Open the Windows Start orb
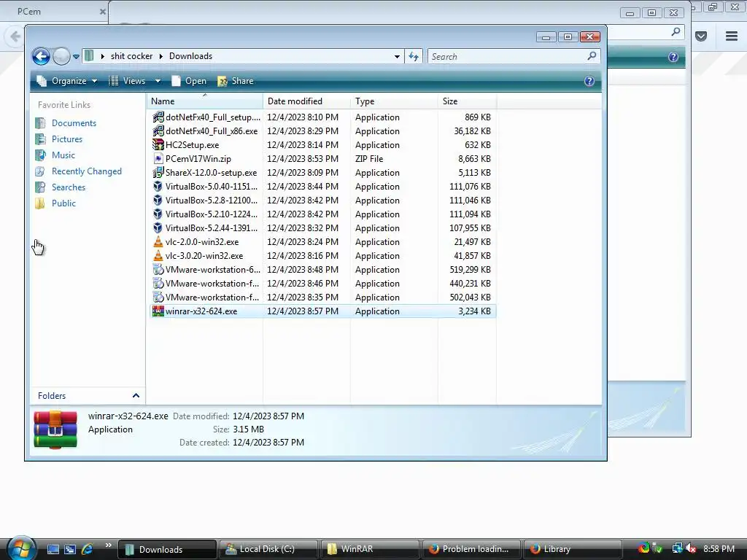 point(21,548)
